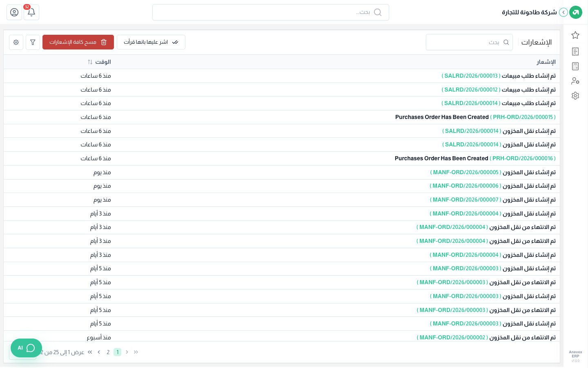588x368 pixels.
Task: Jump to last page double chevron next to the عرض text
Action: (x=90, y=352)
